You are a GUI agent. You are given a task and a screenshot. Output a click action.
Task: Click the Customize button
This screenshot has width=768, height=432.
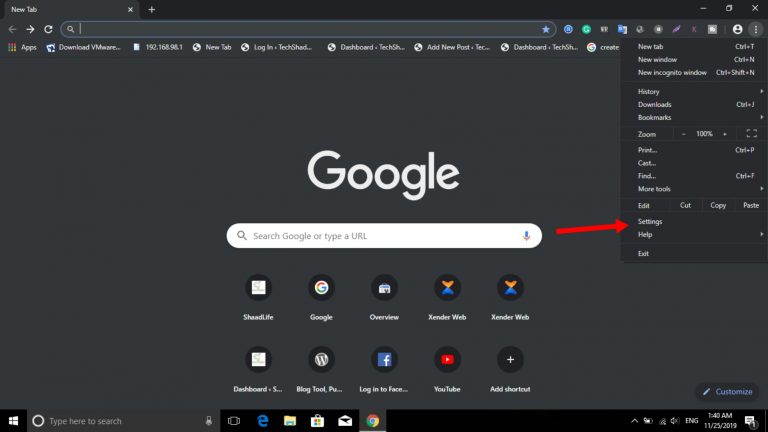(x=727, y=392)
